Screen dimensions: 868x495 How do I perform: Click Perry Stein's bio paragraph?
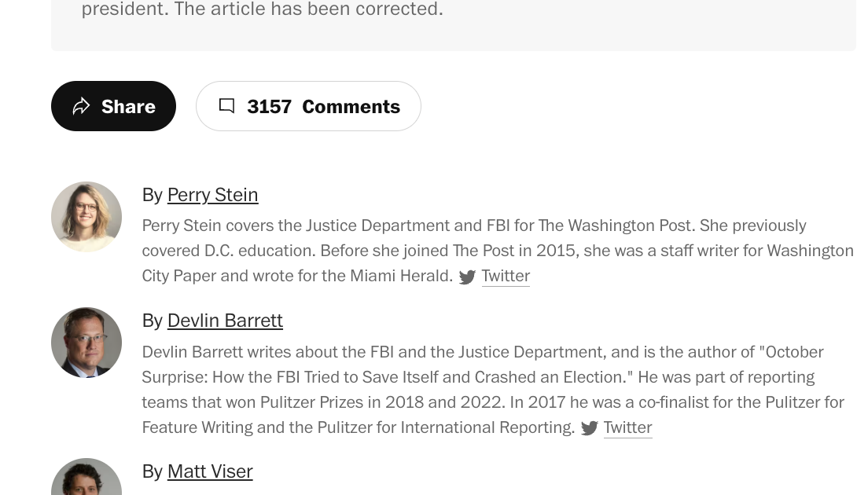498,251
